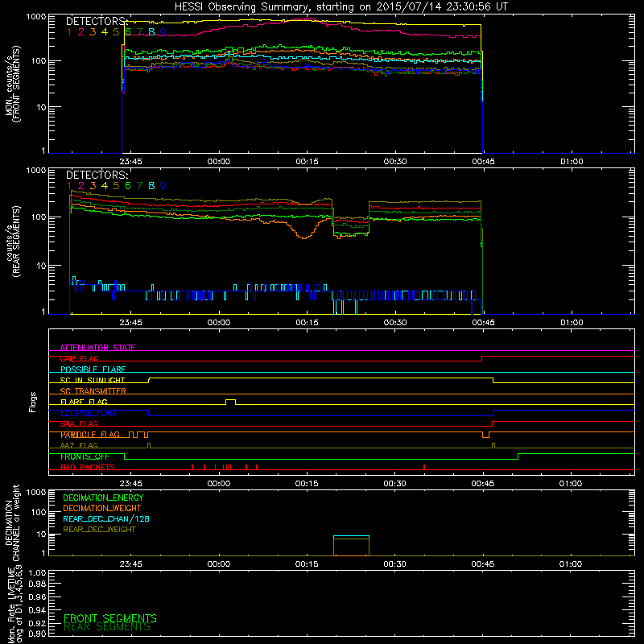The image size is (644, 644).
Task: Click the DECIMATION CHANNEL or weight axis title
Action: point(12,522)
